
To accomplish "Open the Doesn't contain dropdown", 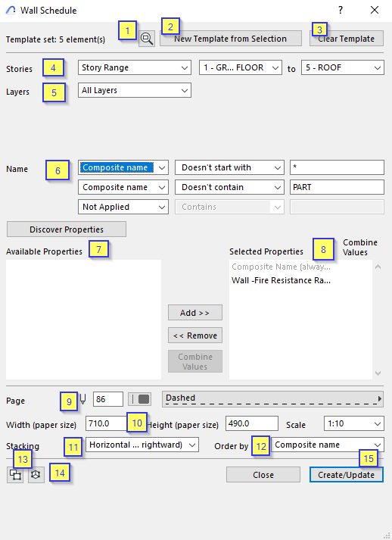I will click(229, 187).
